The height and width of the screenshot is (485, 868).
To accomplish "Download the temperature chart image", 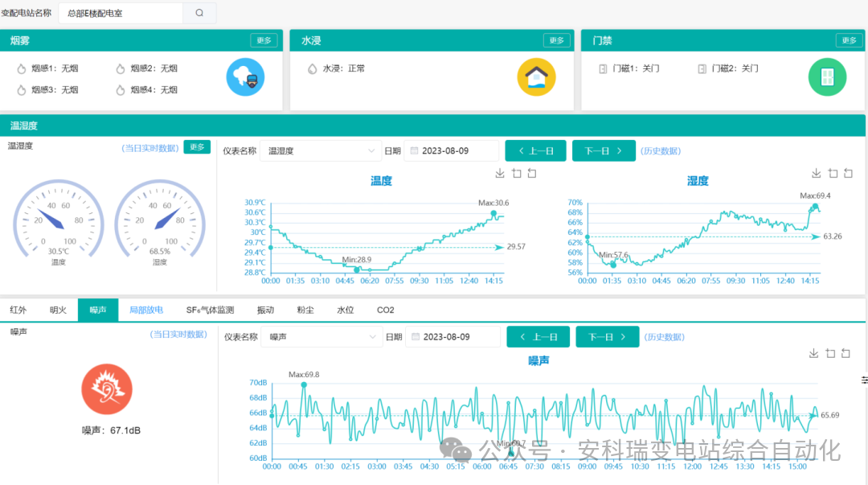I will (500, 174).
